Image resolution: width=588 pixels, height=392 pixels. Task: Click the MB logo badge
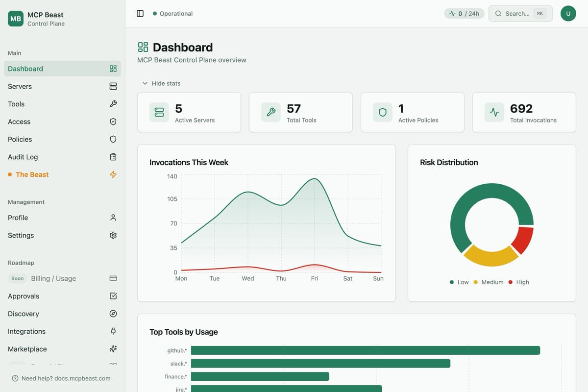(16, 19)
